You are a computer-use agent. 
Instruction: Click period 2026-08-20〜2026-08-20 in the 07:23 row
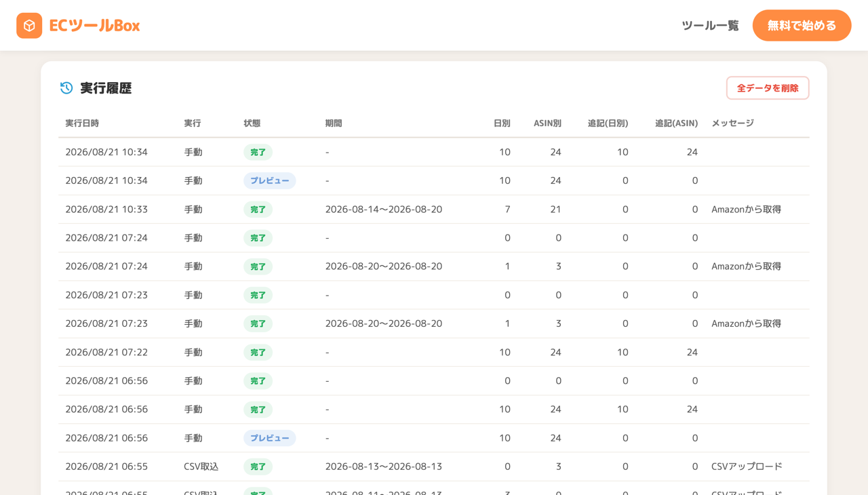pyautogui.click(x=384, y=323)
